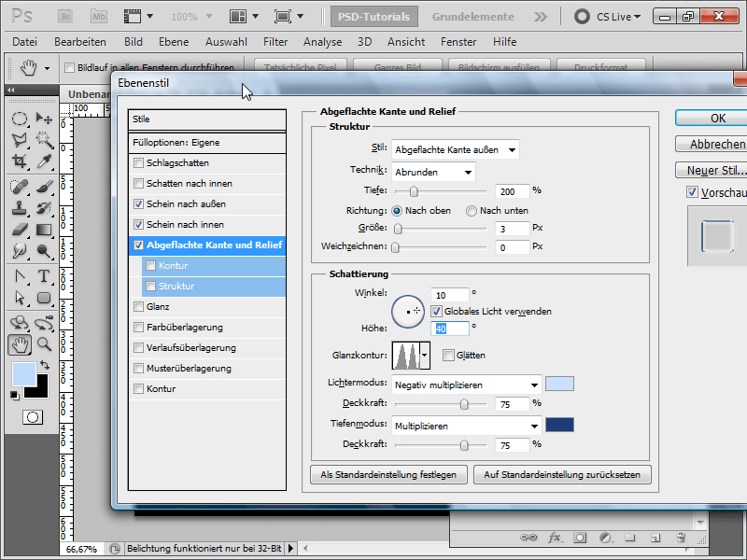
Task: Select the Hand tool in toolbox
Action: click(x=20, y=344)
